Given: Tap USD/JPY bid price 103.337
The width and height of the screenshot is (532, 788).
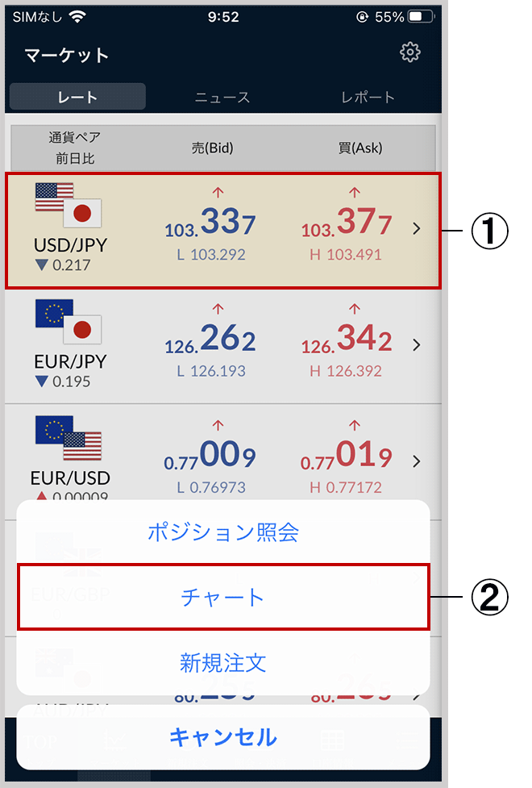Looking at the screenshot, I should pos(210,222).
